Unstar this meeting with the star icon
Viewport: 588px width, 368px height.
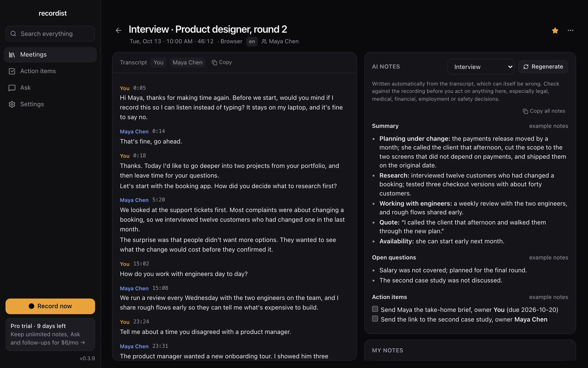[x=555, y=30]
